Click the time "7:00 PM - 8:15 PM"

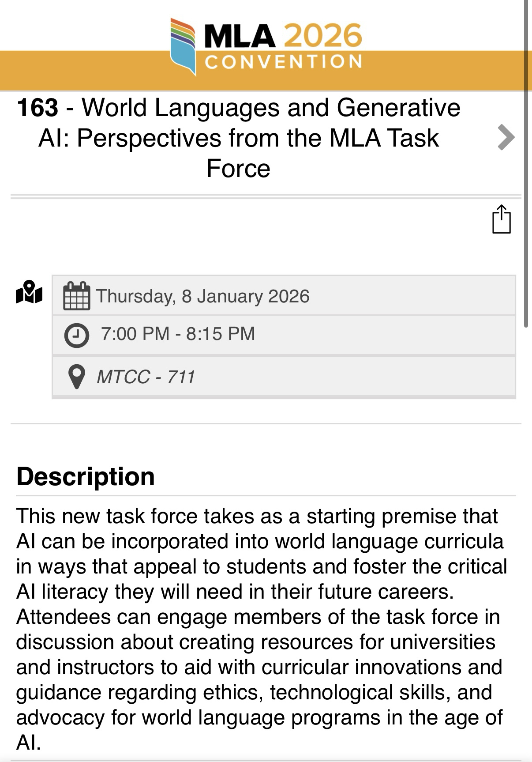click(178, 334)
